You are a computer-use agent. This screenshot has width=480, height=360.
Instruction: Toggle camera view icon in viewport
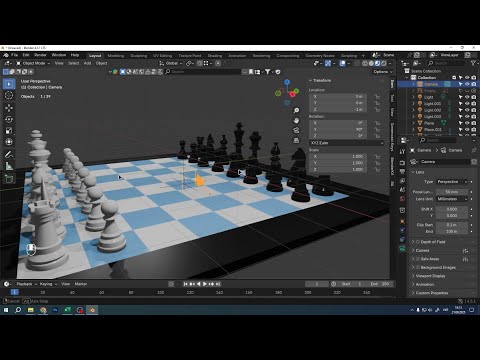pos(296,130)
